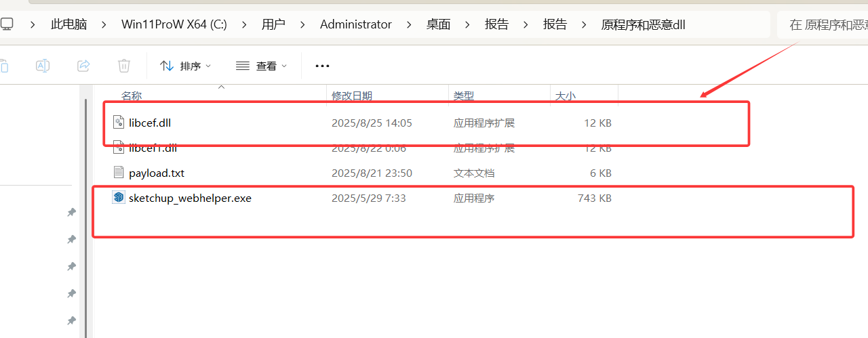Click the Delete trash icon
This screenshot has height=338, width=868.
point(124,66)
